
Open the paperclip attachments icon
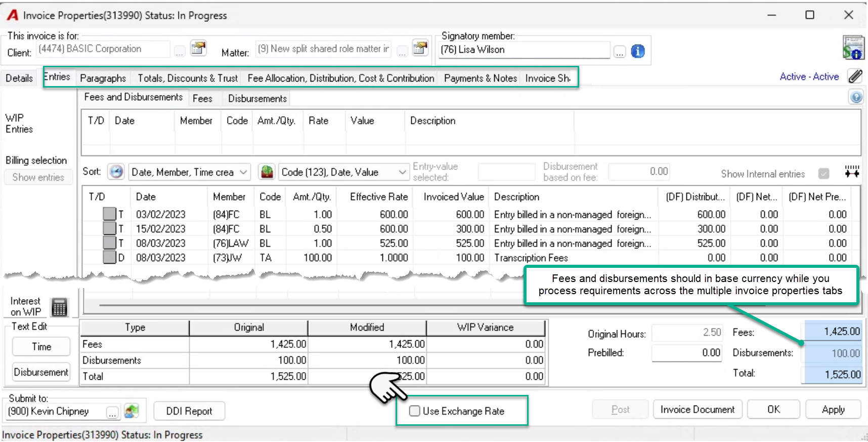855,76
